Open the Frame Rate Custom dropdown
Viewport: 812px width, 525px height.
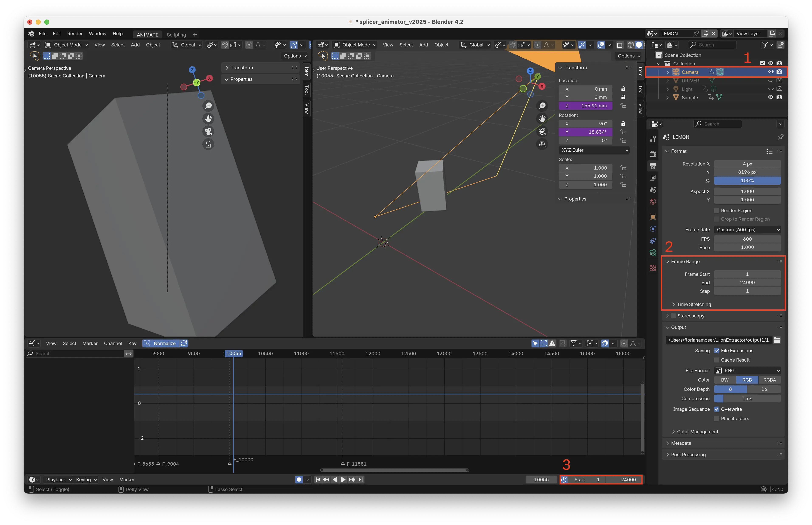[x=747, y=230]
